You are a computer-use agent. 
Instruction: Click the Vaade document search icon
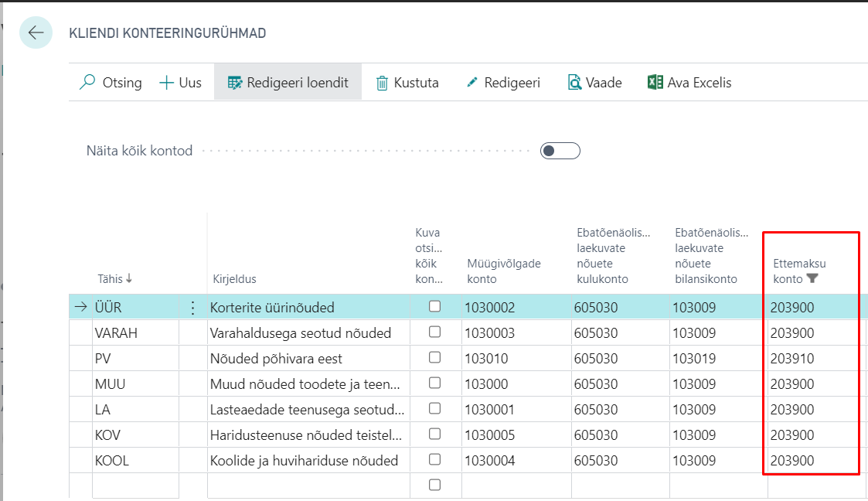click(x=574, y=83)
